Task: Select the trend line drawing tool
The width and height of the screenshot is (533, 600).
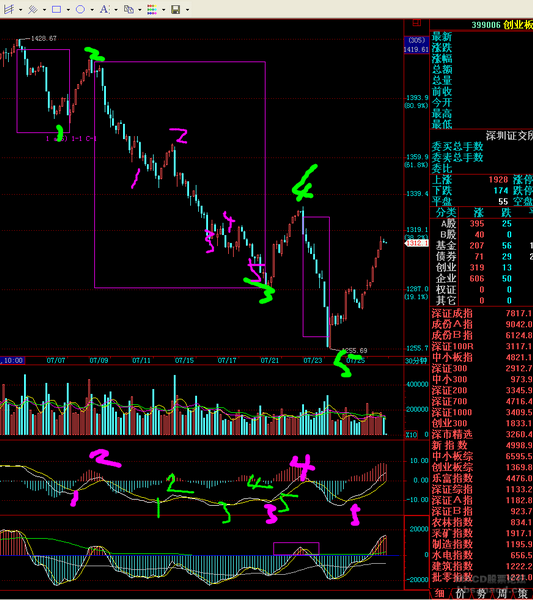Action: pos(9,9)
